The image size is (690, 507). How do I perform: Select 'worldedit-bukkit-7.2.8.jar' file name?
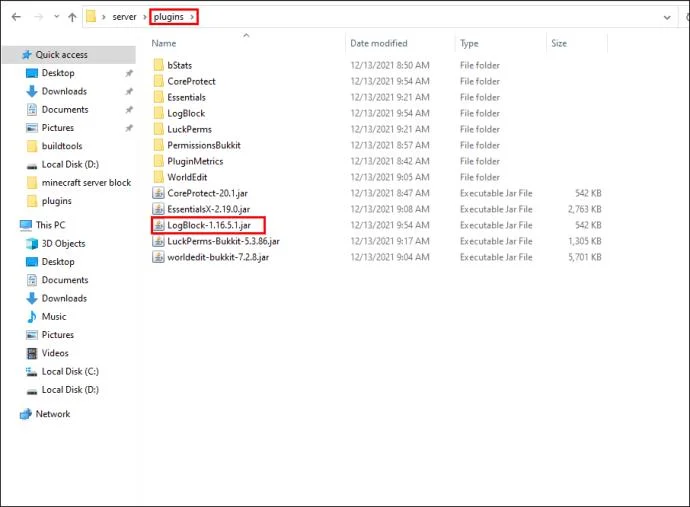click(218, 257)
